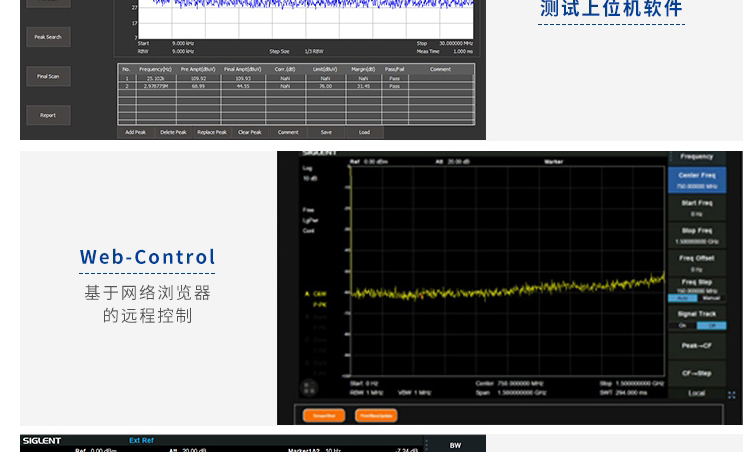756x452 pixels.
Task: Open the Frequency menu header
Action: 696,157
